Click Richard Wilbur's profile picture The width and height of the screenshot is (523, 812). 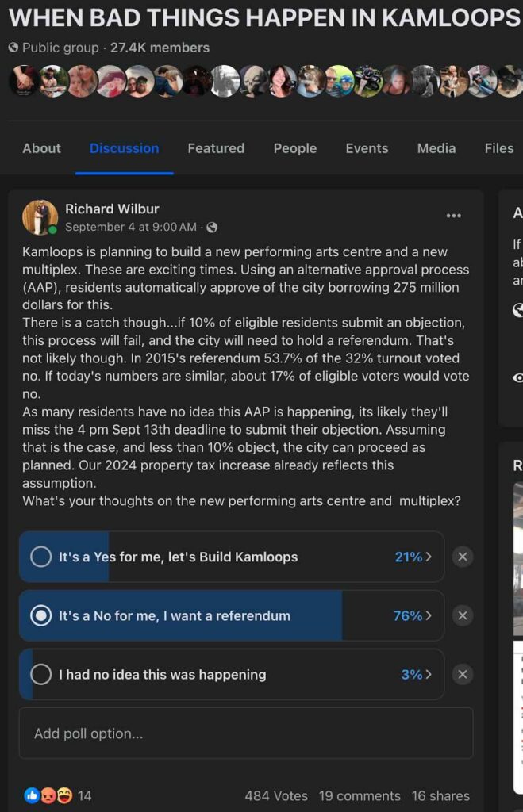tap(40, 217)
